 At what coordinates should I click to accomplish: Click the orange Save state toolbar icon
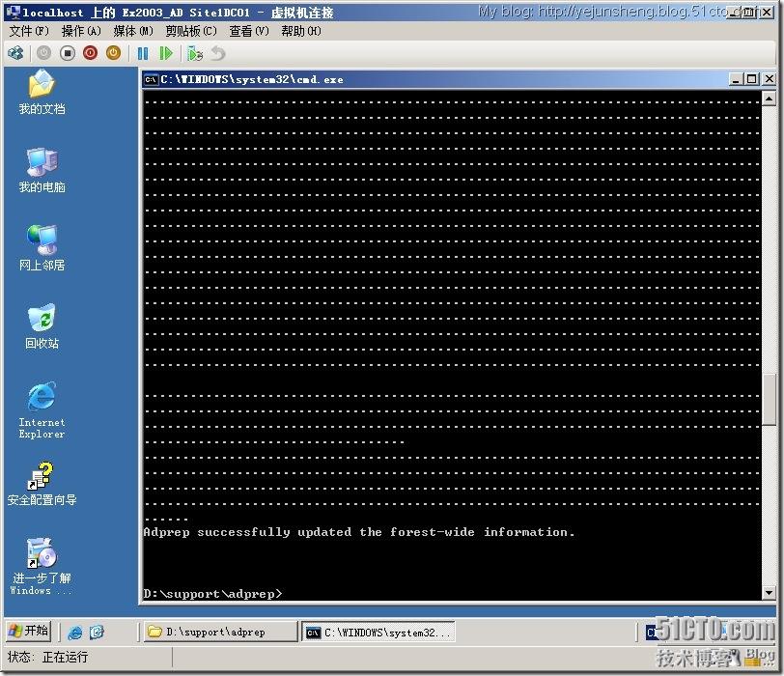(114, 53)
